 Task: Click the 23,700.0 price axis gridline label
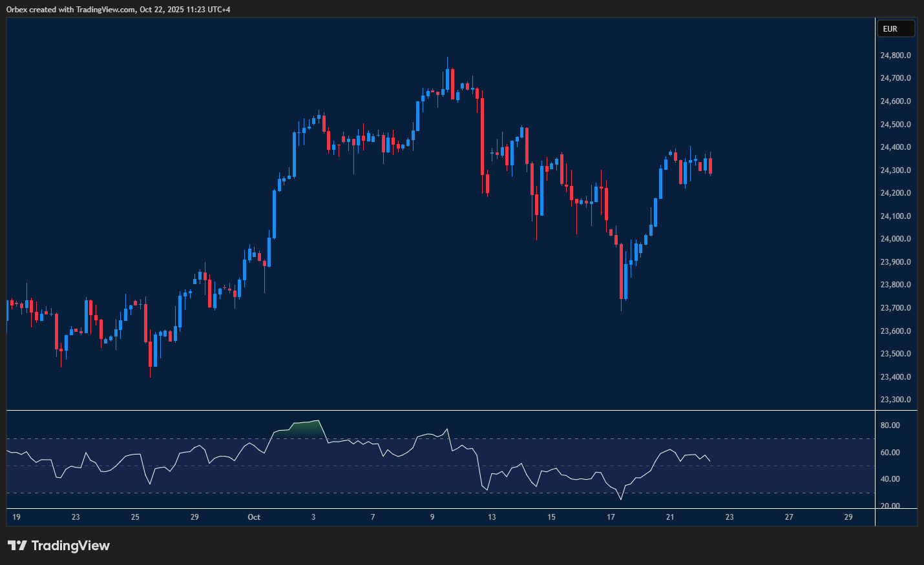pyautogui.click(x=896, y=309)
